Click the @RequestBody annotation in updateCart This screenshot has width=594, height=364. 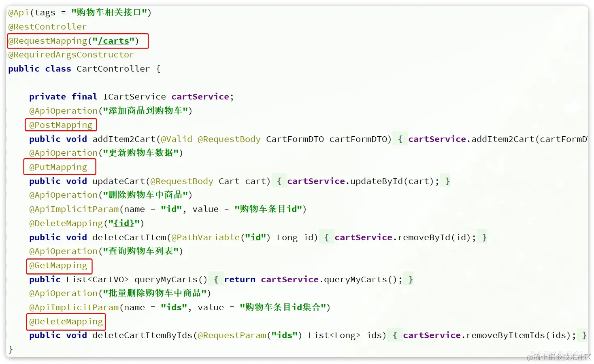[182, 181]
